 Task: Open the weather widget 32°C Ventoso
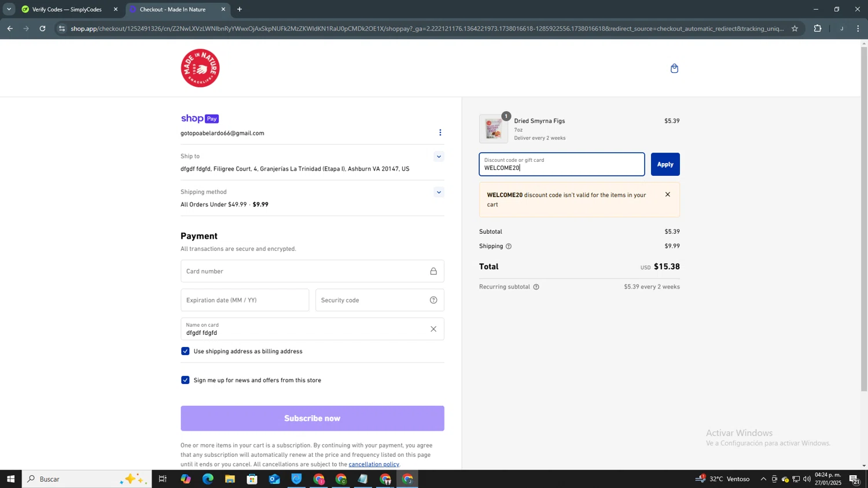click(x=723, y=479)
